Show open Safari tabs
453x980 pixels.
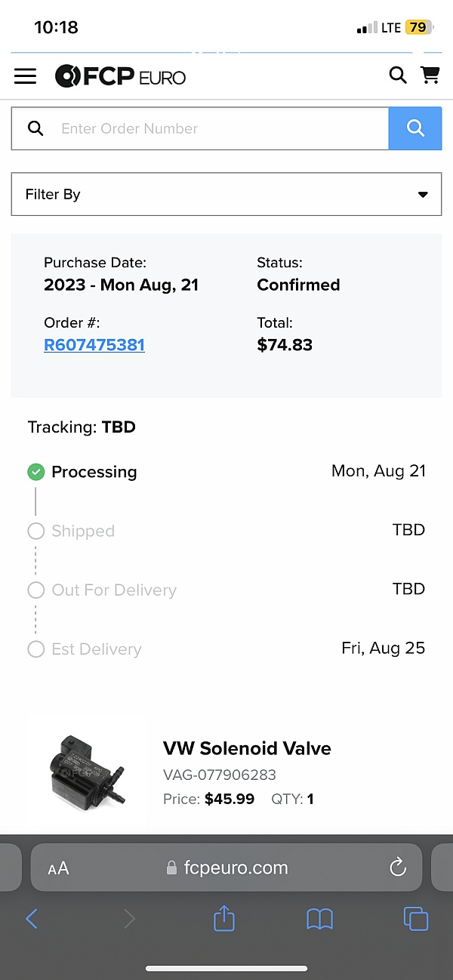pos(416,918)
